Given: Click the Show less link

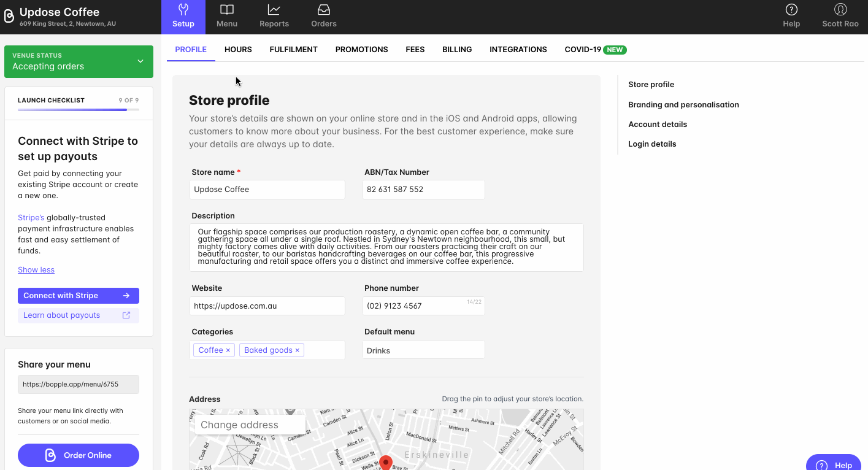Looking at the screenshot, I should (x=36, y=270).
